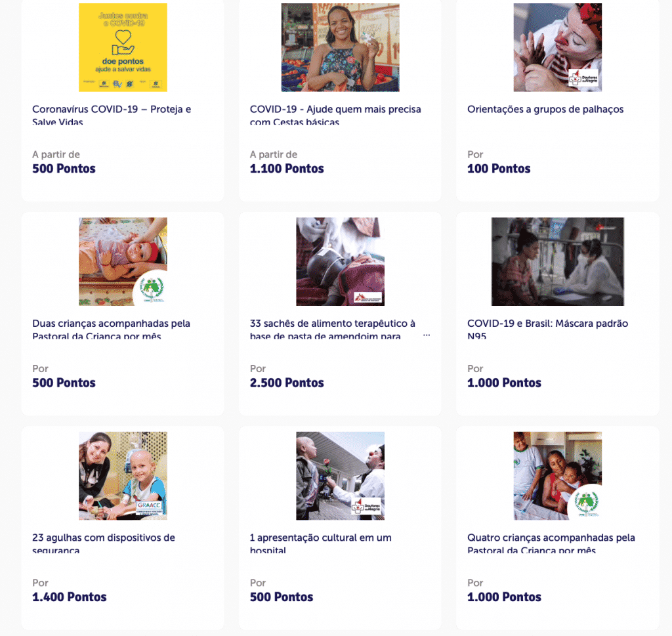Click the '2.500 Pontos' price
The width and height of the screenshot is (672, 636).
point(287,383)
